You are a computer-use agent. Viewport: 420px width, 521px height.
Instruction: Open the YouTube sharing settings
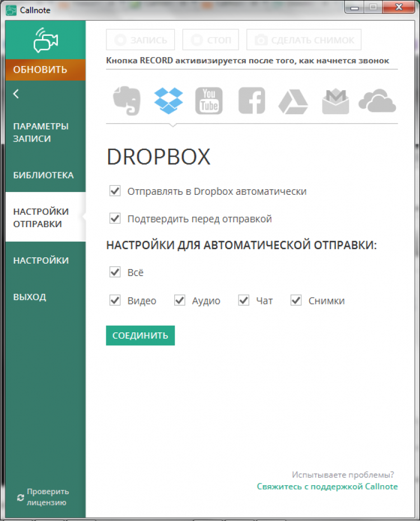(x=209, y=101)
